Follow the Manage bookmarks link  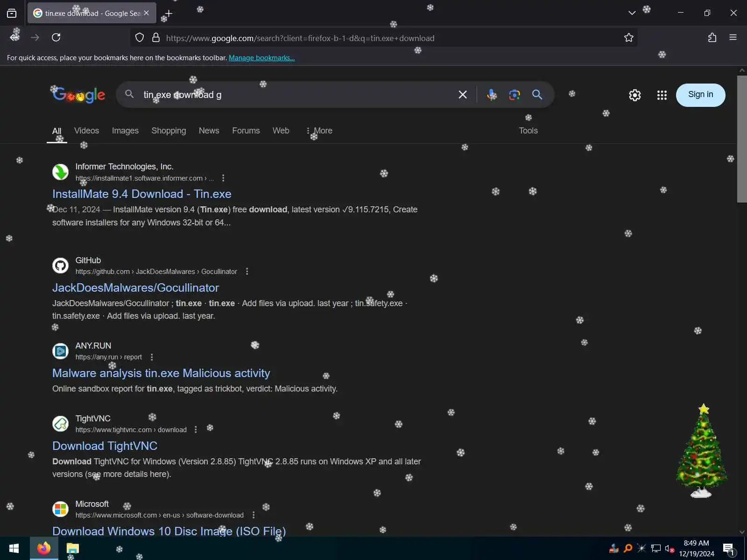pos(261,58)
